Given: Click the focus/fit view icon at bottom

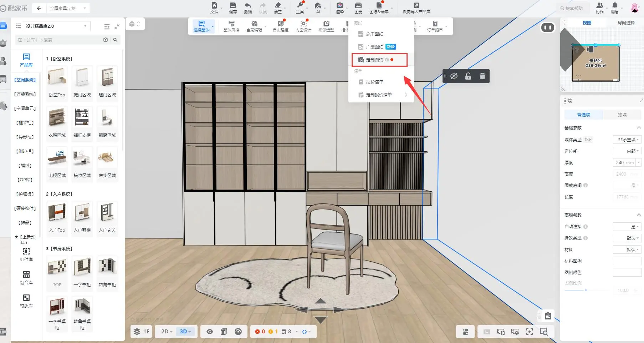Looking at the screenshot, I should click(530, 332).
